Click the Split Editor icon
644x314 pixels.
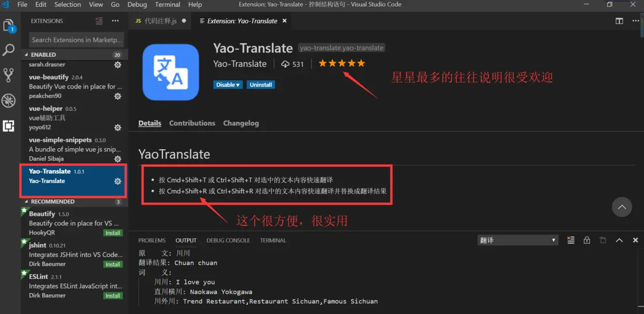click(619, 21)
